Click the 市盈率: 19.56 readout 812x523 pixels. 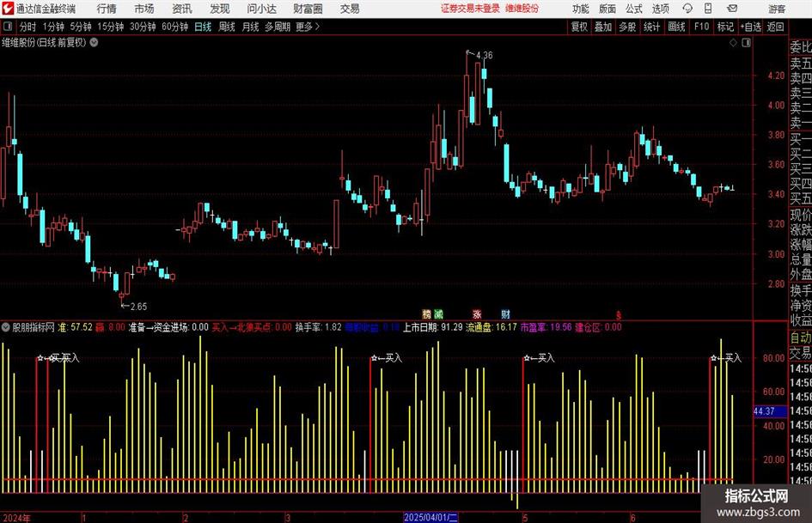pyautogui.click(x=546, y=327)
